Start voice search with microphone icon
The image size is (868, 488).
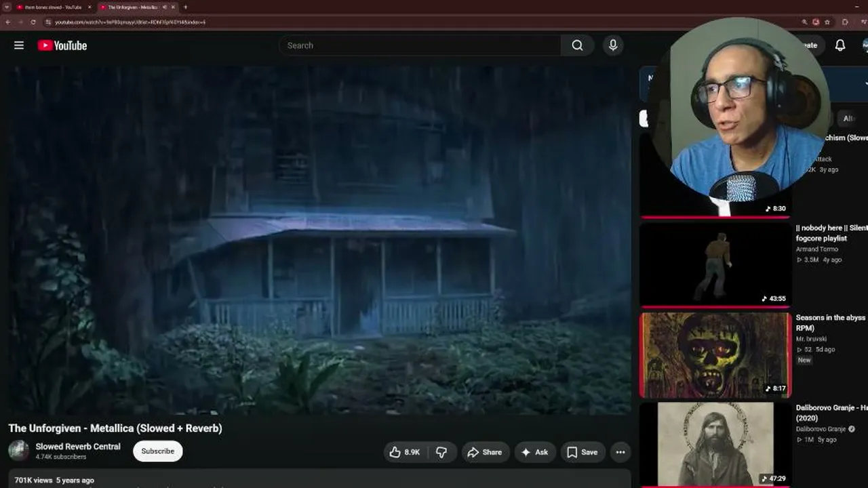point(613,45)
